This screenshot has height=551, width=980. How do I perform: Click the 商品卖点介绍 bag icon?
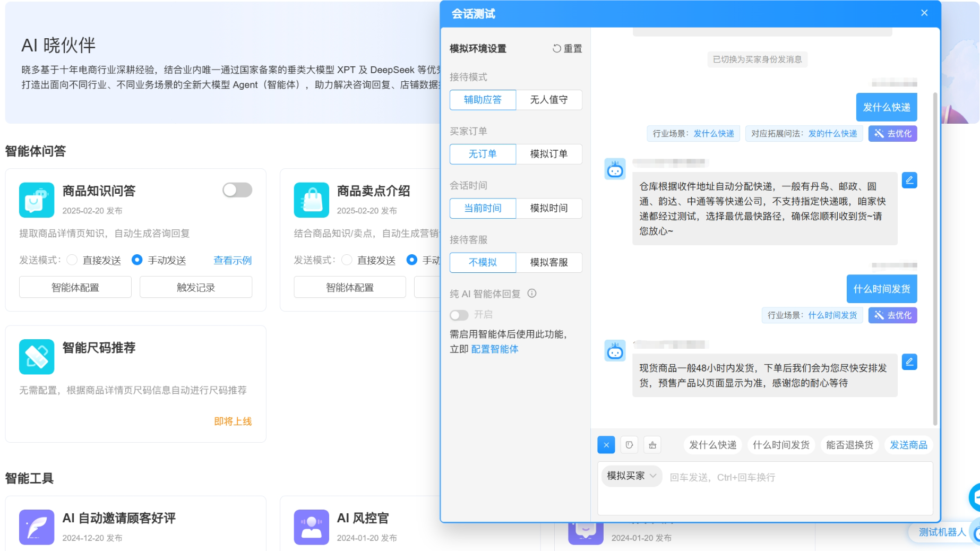click(x=312, y=200)
